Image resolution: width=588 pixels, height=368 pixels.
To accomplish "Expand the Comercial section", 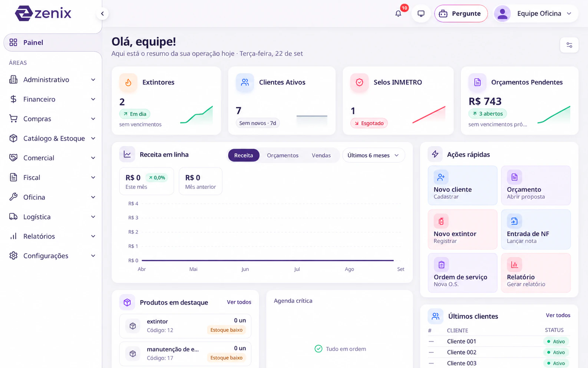I will (52, 158).
